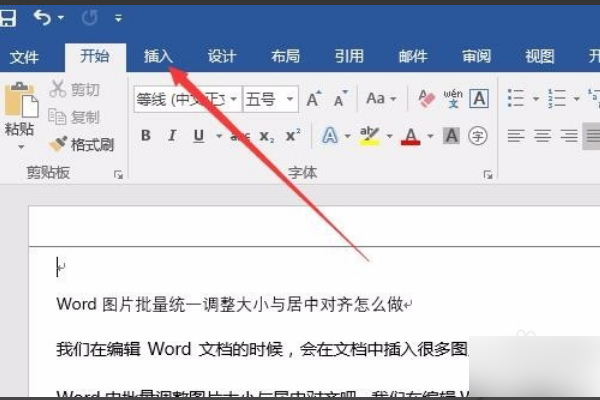Click the Center alignment icon
Image resolution: width=600 pixels, height=400 pixels.
543,136
